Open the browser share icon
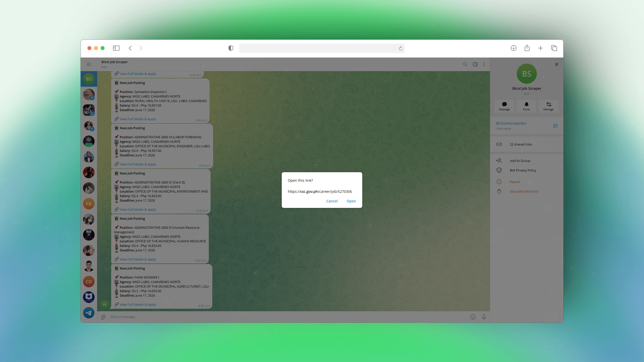Image resolution: width=644 pixels, height=362 pixels. point(527,48)
